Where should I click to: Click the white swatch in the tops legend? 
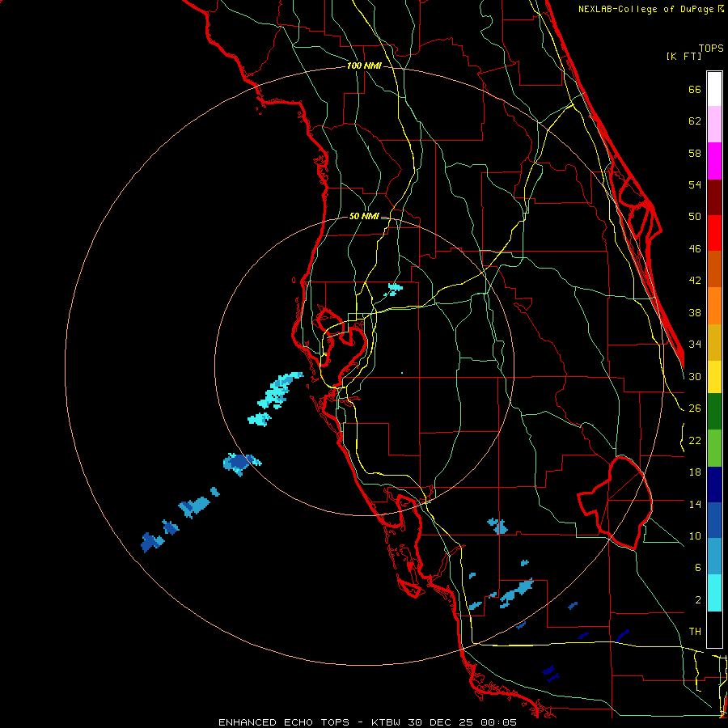(714, 89)
